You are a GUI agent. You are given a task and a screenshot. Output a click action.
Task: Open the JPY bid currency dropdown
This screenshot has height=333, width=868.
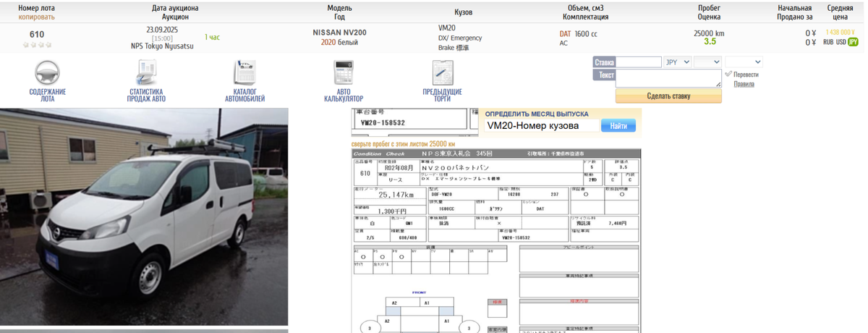click(677, 62)
